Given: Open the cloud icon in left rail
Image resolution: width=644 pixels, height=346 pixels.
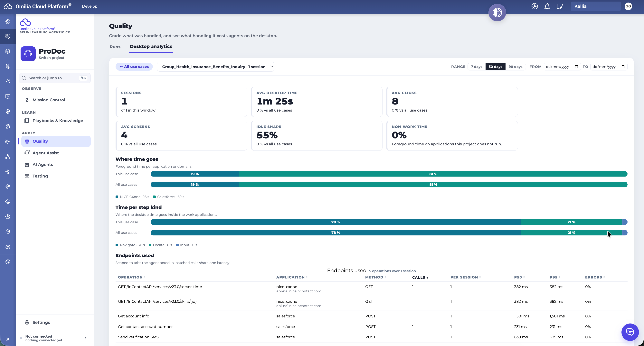Looking at the screenshot, I should 8,202.
